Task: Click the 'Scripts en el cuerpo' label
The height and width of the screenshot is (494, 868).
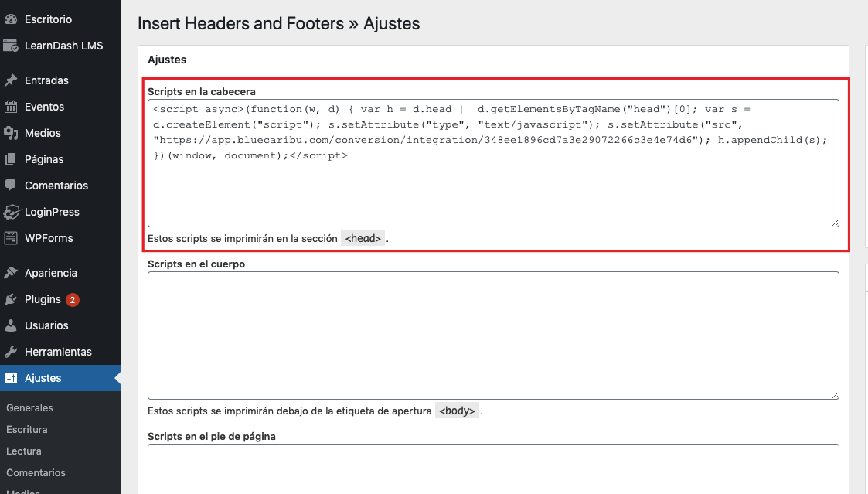Action: (x=196, y=264)
